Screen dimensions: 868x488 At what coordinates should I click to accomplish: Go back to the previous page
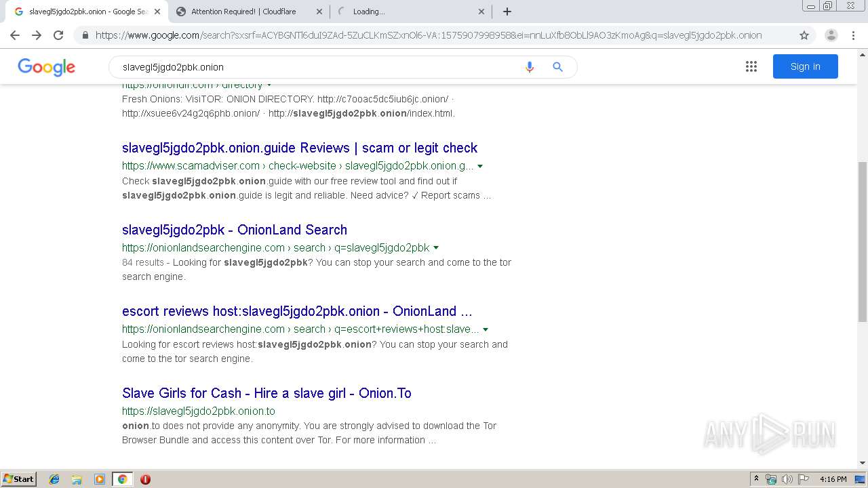click(x=15, y=35)
